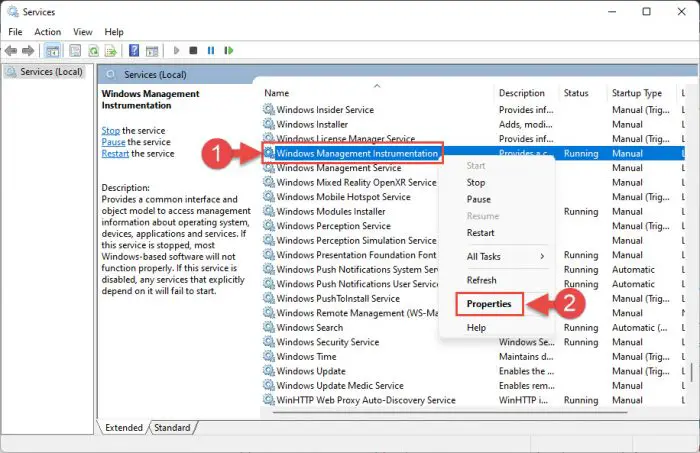Open the File menu
The image size is (700, 453).
pos(15,32)
